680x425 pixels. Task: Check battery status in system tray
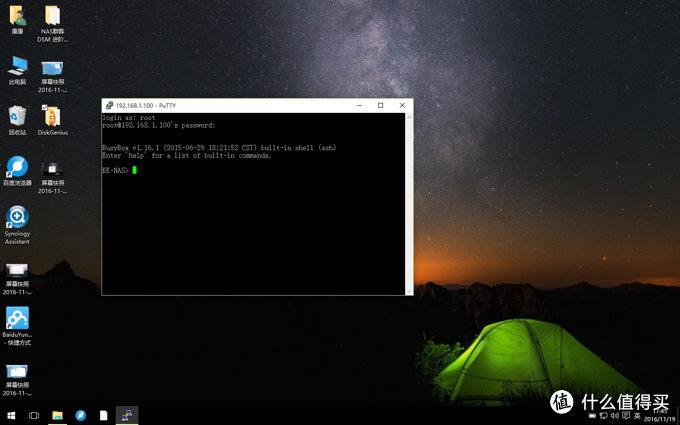tap(592, 416)
